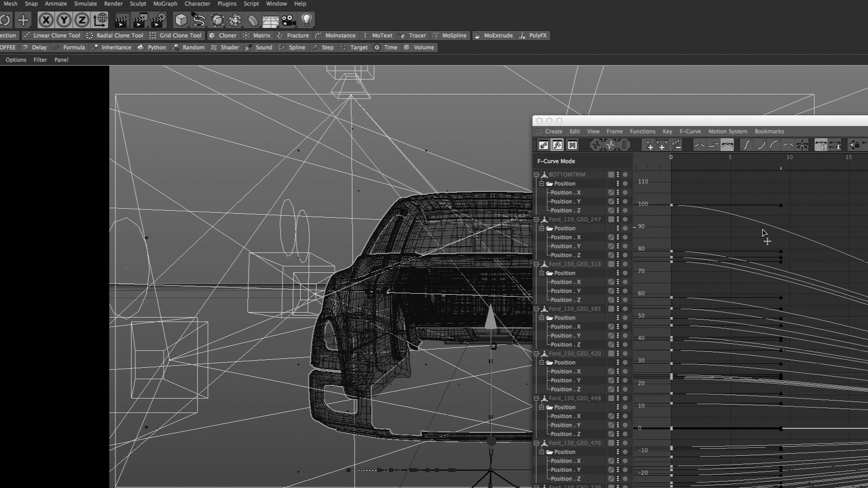This screenshot has height=488, width=868.
Task: Select the Move tool icon
Action: click(23, 20)
